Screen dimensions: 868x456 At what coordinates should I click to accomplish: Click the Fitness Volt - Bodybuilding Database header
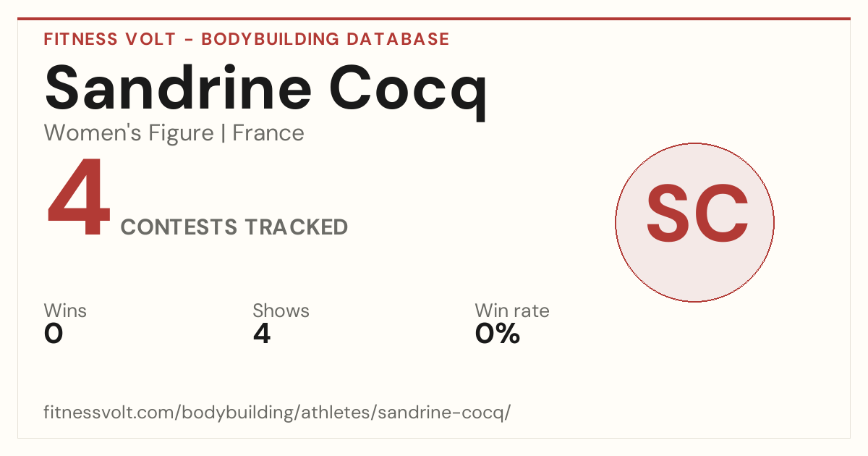(x=247, y=39)
